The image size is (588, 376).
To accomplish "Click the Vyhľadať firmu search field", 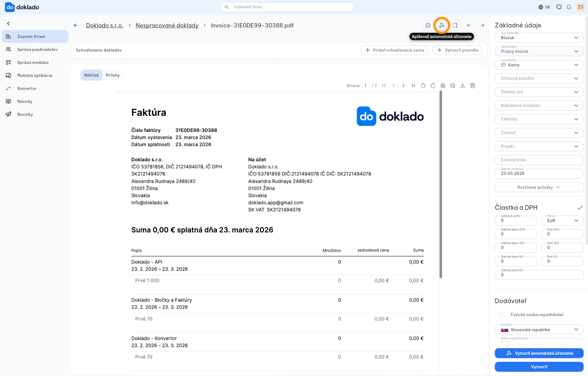I will tap(287, 7).
